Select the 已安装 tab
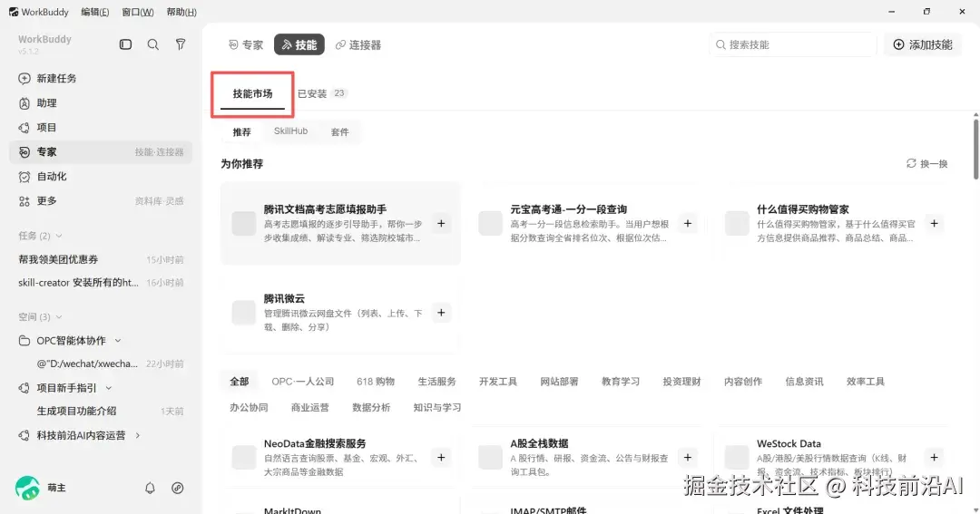The image size is (980, 514). point(321,93)
